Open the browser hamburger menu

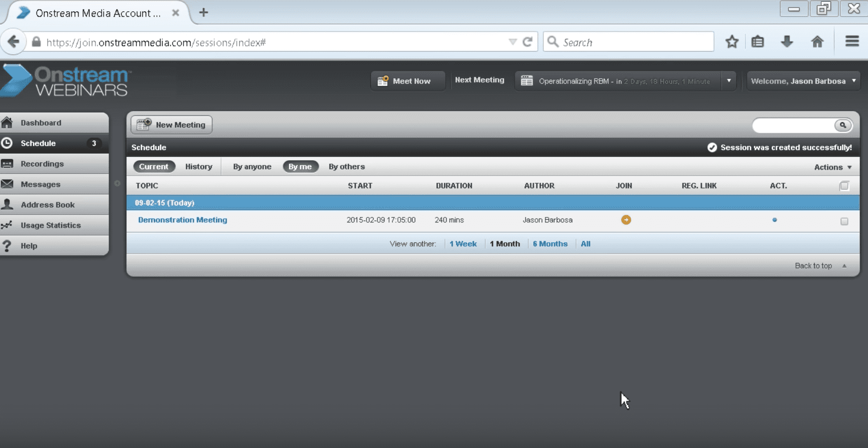852,42
